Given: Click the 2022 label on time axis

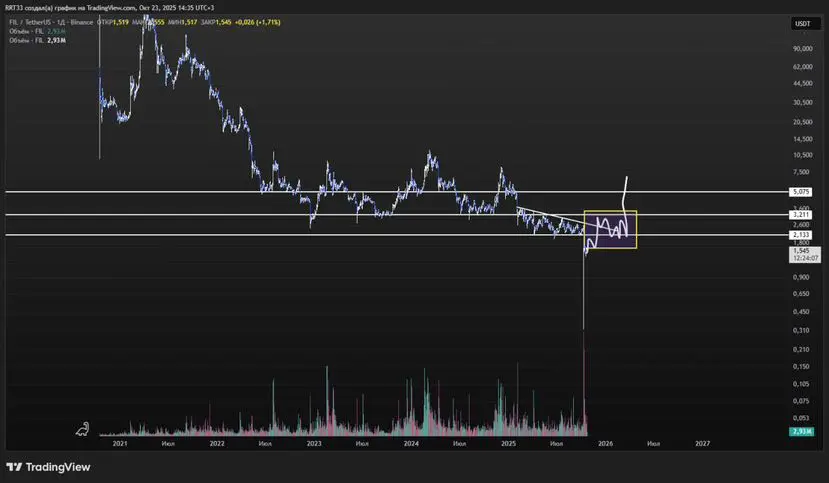Looking at the screenshot, I should coord(217,444).
